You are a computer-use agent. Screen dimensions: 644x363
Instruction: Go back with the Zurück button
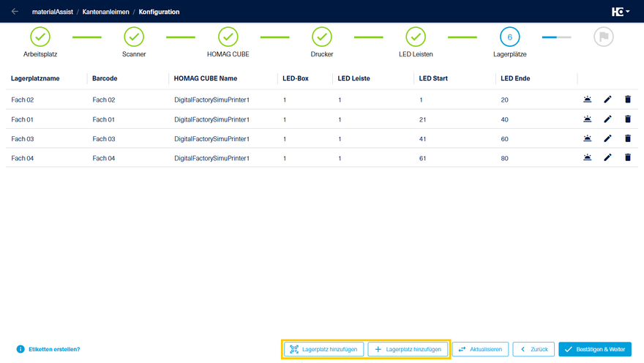[533, 349]
